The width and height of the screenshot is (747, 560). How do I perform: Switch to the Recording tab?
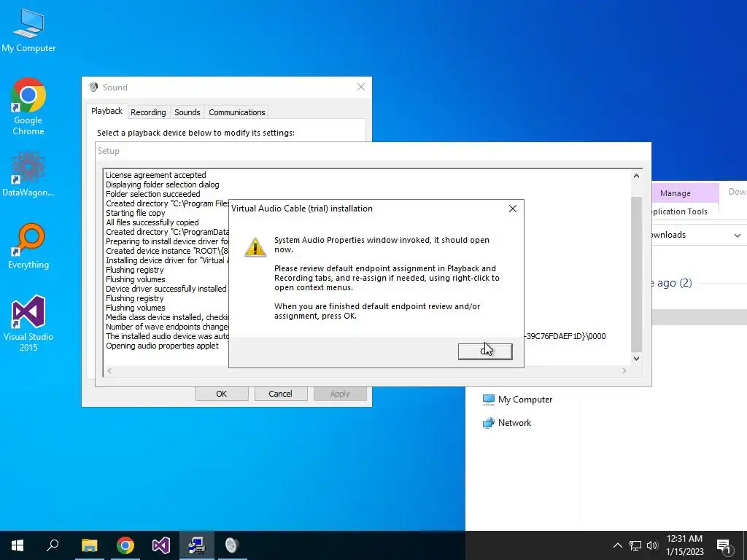(x=148, y=112)
